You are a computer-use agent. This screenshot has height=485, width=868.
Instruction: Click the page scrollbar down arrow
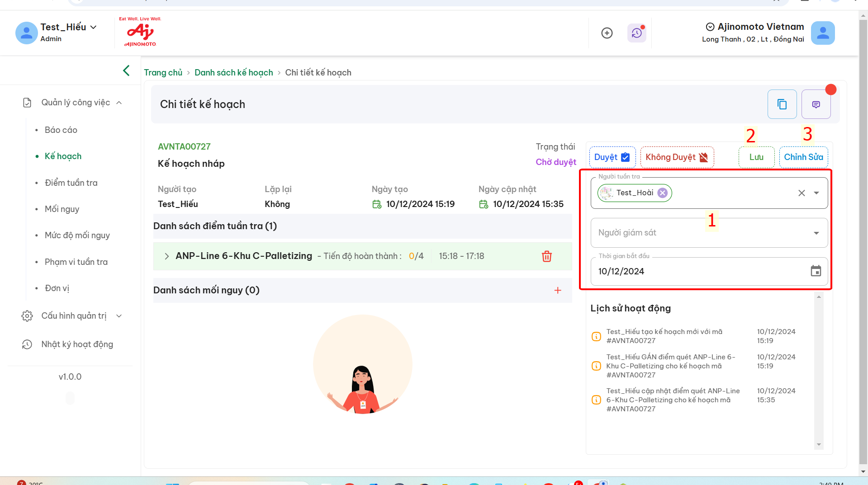863,471
